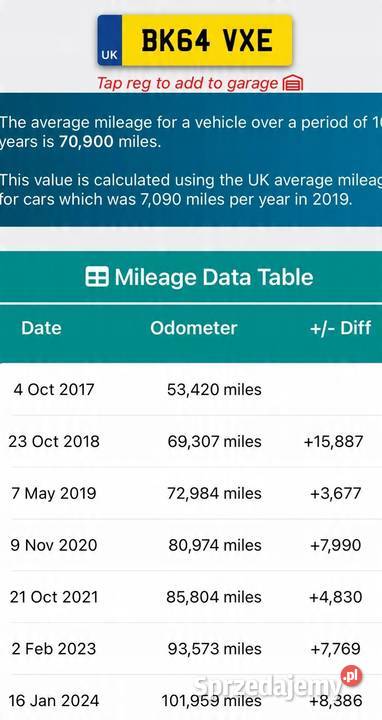Viewport: 382px width, 720px height.
Task: Select the Odometer column header
Action: click(194, 328)
